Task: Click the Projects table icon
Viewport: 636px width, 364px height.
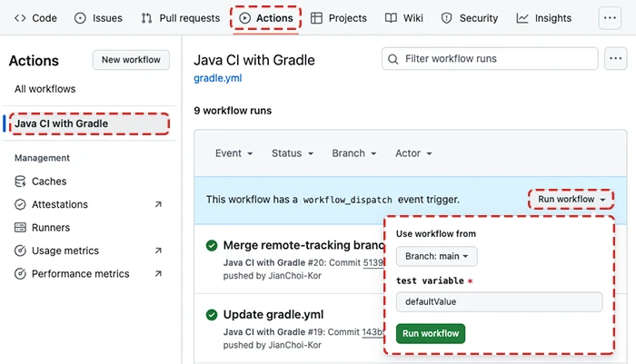Action: point(316,18)
